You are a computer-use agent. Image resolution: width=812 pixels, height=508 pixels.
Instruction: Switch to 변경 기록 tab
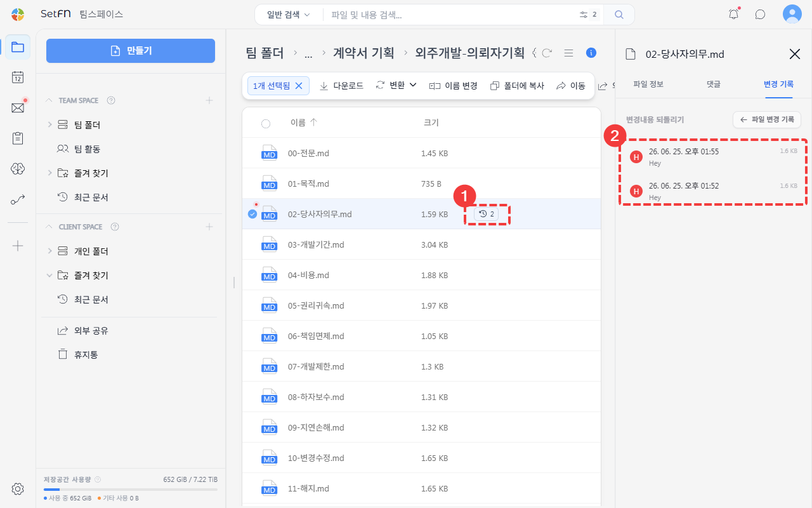778,84
